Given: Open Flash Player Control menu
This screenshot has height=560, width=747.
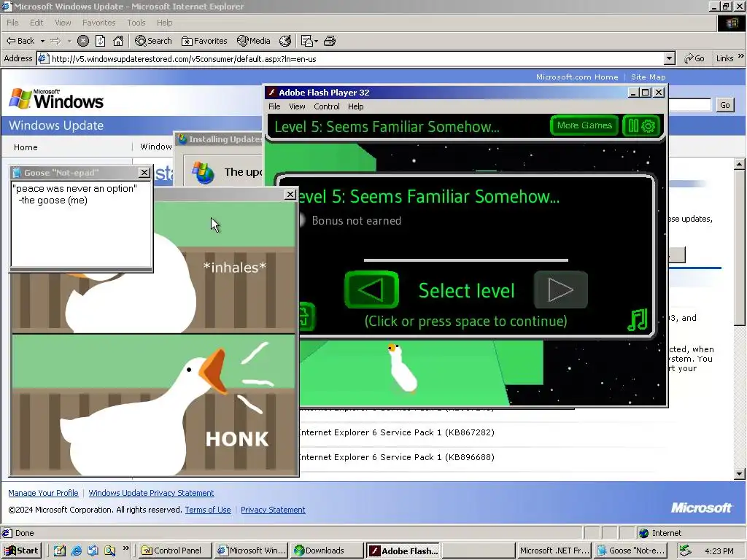Looking at the screenshot, I should (326, 106).
